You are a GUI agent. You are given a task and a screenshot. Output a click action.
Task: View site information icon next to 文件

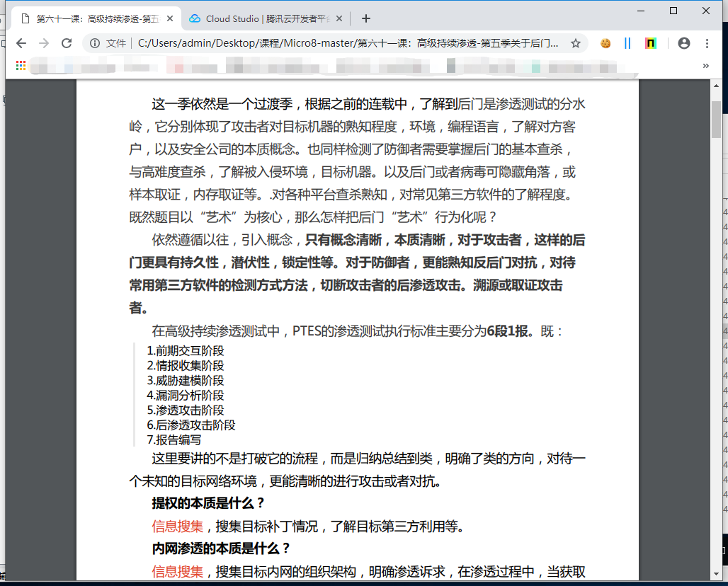tap(95, 43)
